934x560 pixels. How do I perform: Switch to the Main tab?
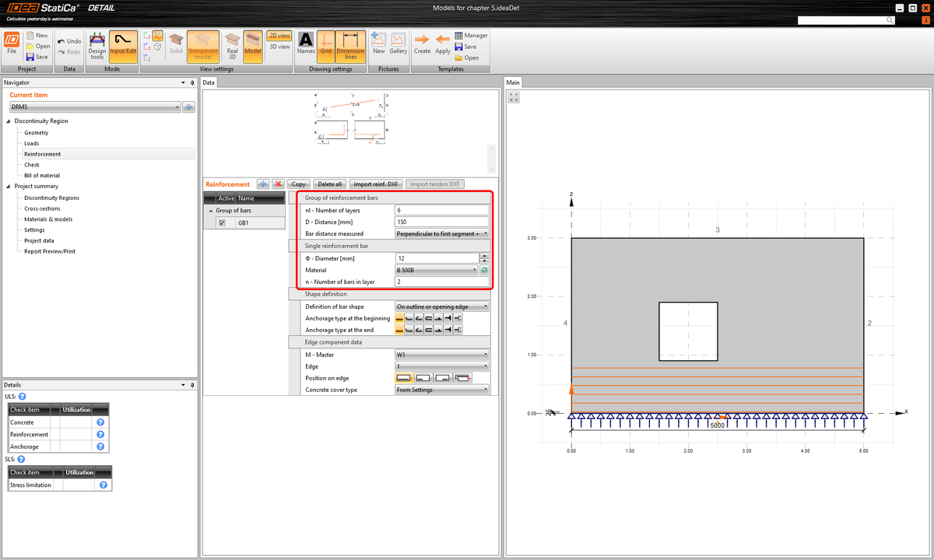(513, 82)
